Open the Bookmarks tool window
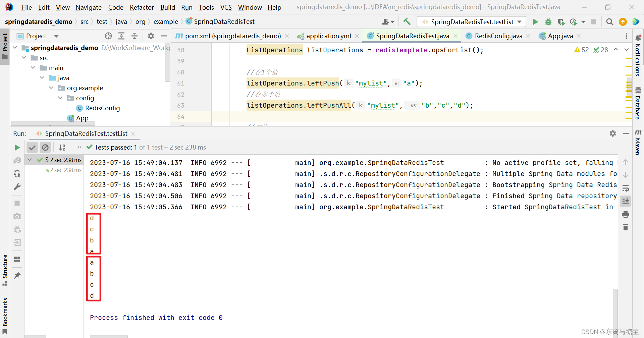 [x=5, y=316]
